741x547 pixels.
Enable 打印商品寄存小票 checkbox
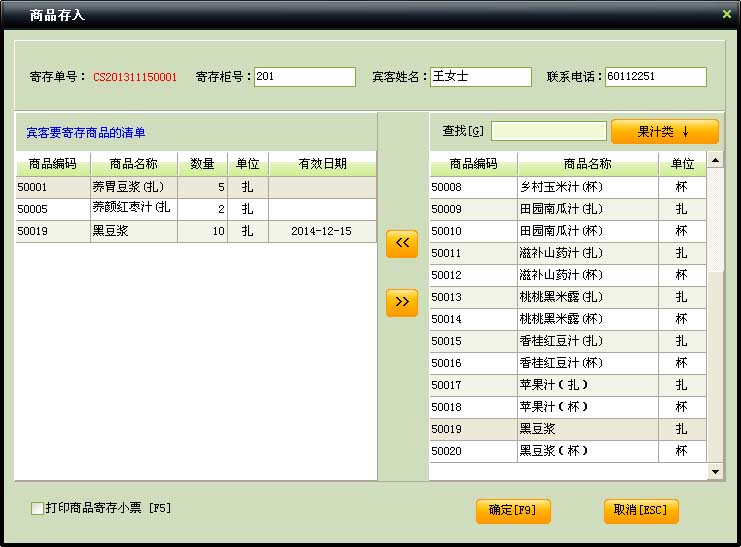[x=38, y=509]
